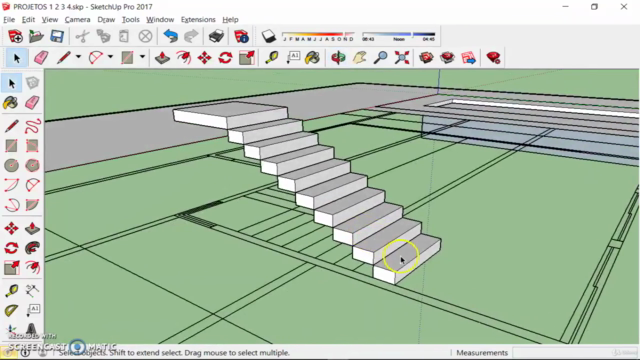Click the Measurements input box

tap(575, 353)
